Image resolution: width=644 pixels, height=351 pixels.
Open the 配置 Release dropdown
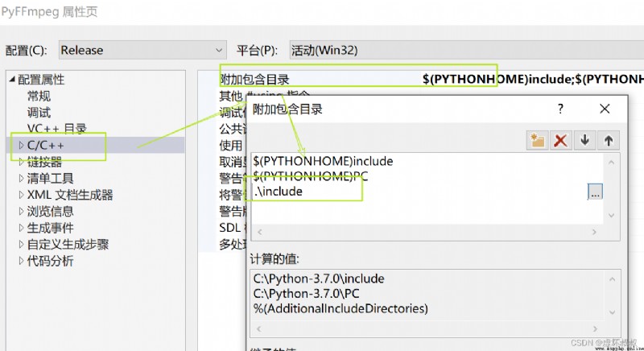pyautogui.click(x=142, y=50)
